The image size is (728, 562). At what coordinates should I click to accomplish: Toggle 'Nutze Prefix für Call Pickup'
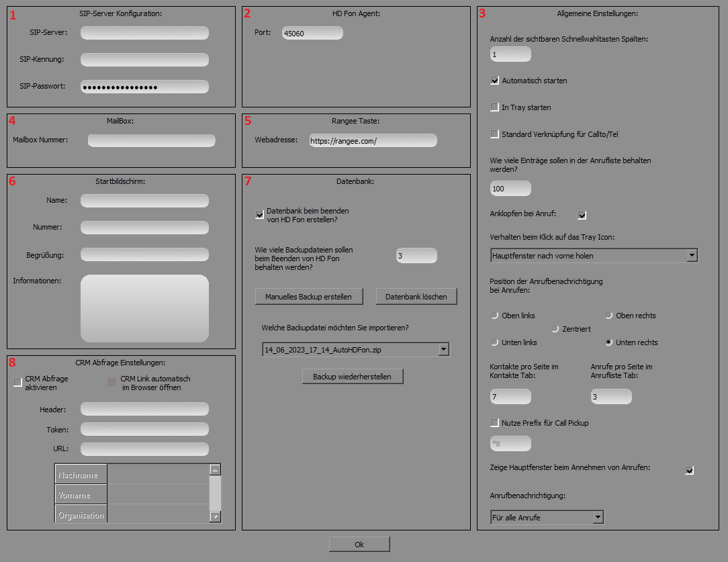[495, 423]
